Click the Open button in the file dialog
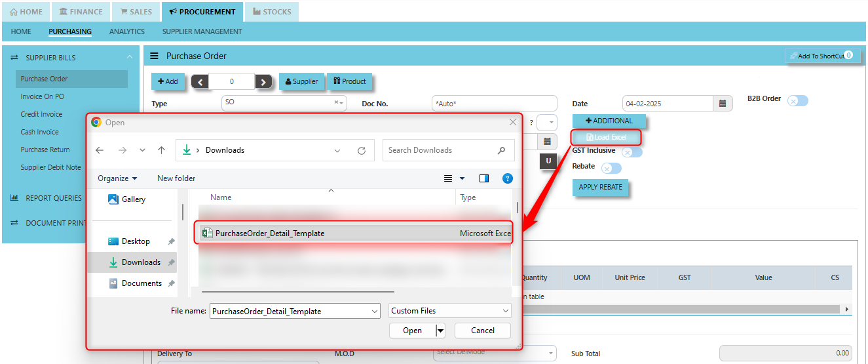The image size is (868, 364). tap(412, 331)
